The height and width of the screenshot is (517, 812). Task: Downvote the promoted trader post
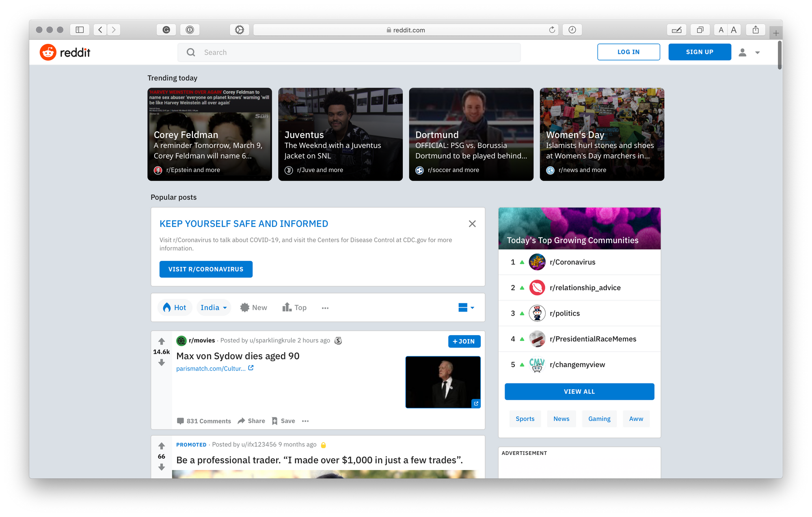coord(162,467)
